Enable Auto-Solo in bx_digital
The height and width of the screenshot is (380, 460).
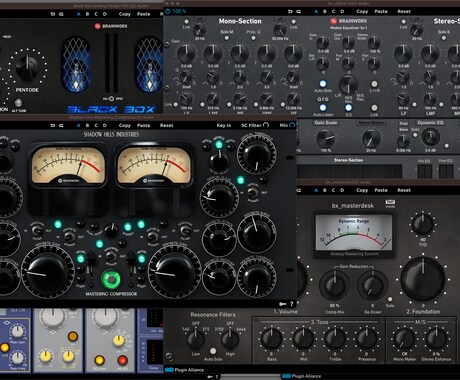pyautogui.click(x=323, y=84)
